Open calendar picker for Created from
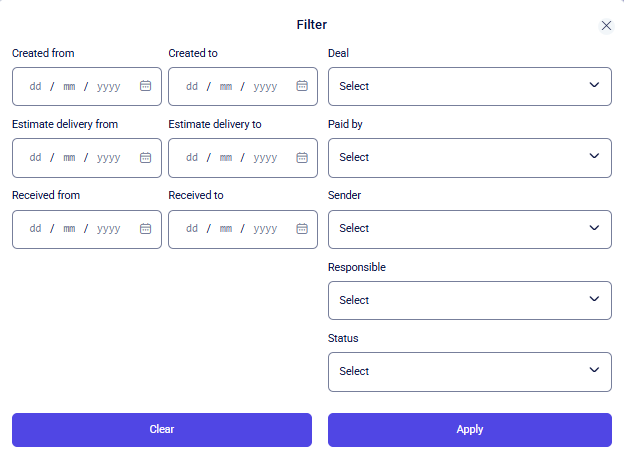This screenshot has height=458, width=624. click(145, 86)
